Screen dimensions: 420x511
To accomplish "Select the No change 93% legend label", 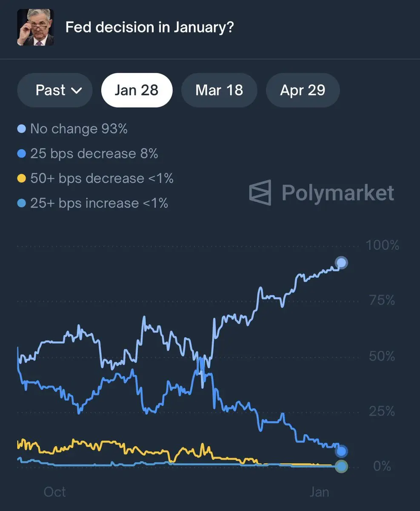I will [x=79, y=129].
